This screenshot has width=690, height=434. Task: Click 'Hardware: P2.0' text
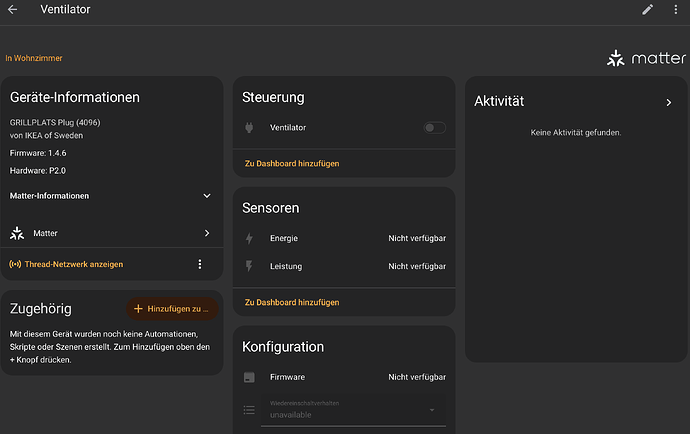tap(38, 171)
